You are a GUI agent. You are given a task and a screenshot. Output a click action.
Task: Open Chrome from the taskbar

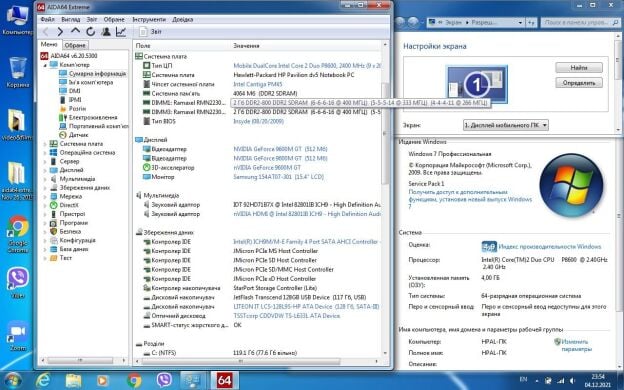[x=134, y=380]
